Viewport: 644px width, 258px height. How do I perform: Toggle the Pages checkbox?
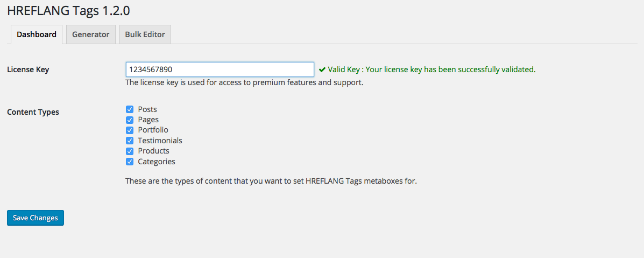tap(130, 120)
